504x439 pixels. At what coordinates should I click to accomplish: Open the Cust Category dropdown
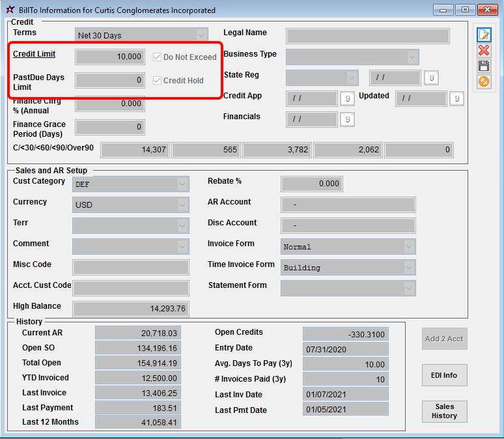[x=182, y=184]
